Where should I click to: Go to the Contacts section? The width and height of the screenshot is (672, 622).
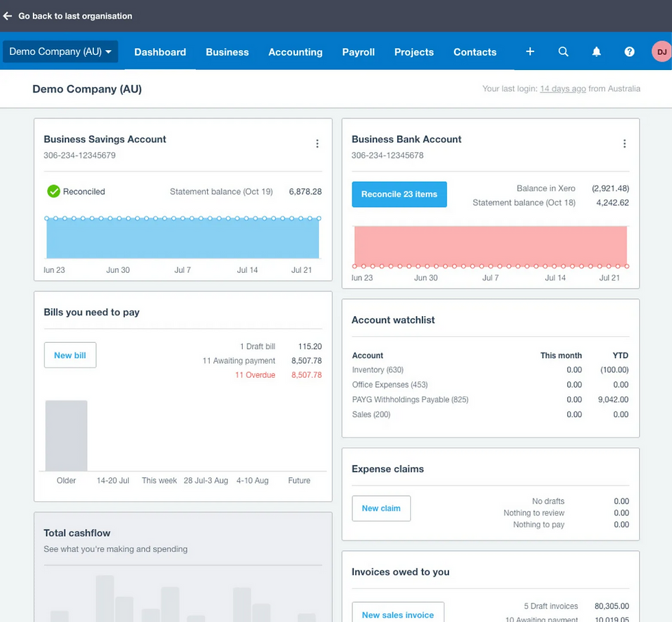pyautogui.click(x=475, y=52)
